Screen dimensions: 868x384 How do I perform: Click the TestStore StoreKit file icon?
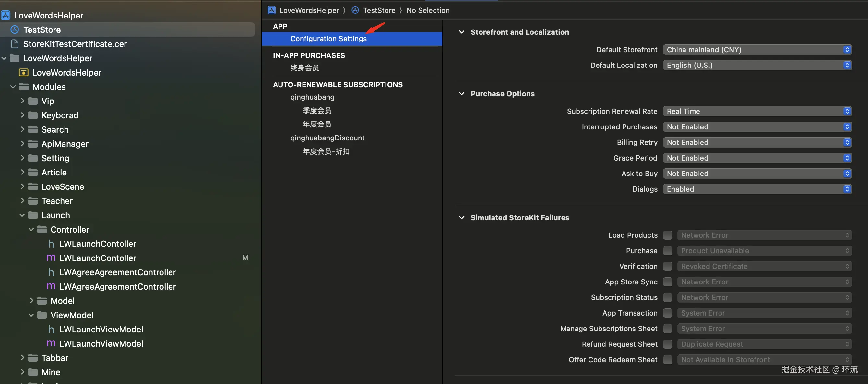pos(15,30)
